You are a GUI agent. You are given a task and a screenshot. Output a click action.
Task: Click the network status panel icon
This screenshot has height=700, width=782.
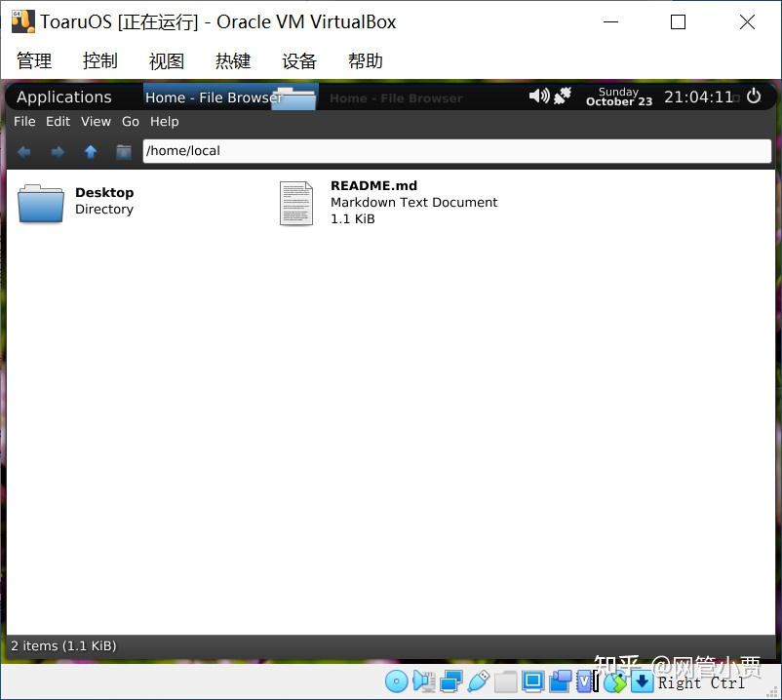[563, 96]
